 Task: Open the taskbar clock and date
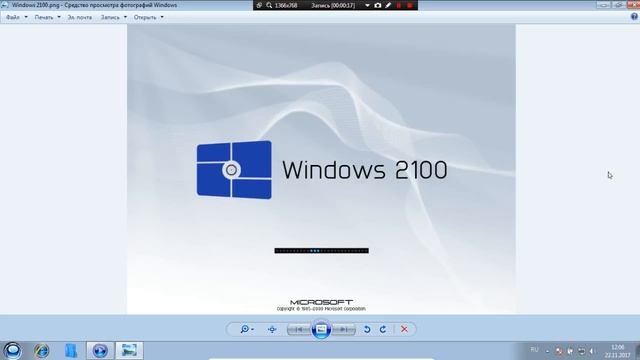coord(618,351)
